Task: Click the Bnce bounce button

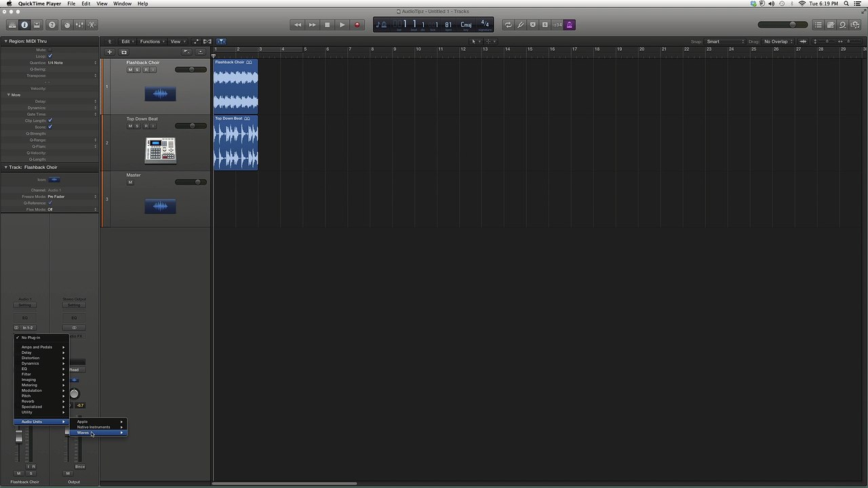Action: 80,467
